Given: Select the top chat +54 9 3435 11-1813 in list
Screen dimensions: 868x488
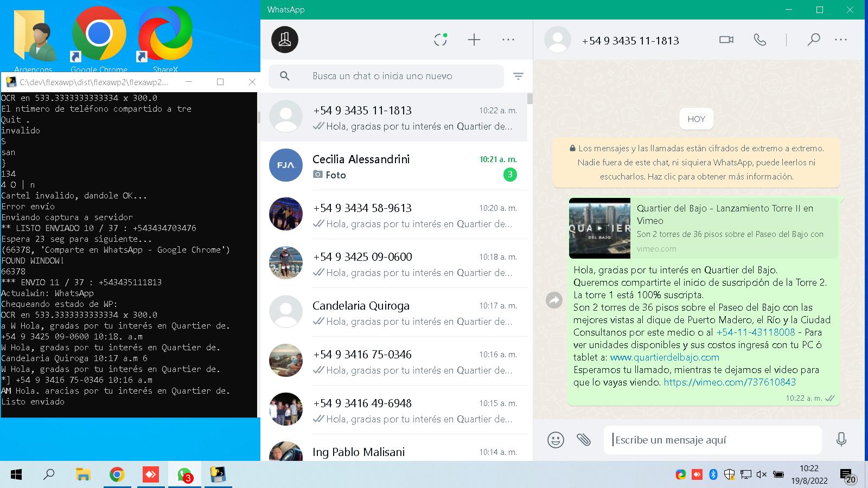Looking at the screenshot, I should click(394, 117).
